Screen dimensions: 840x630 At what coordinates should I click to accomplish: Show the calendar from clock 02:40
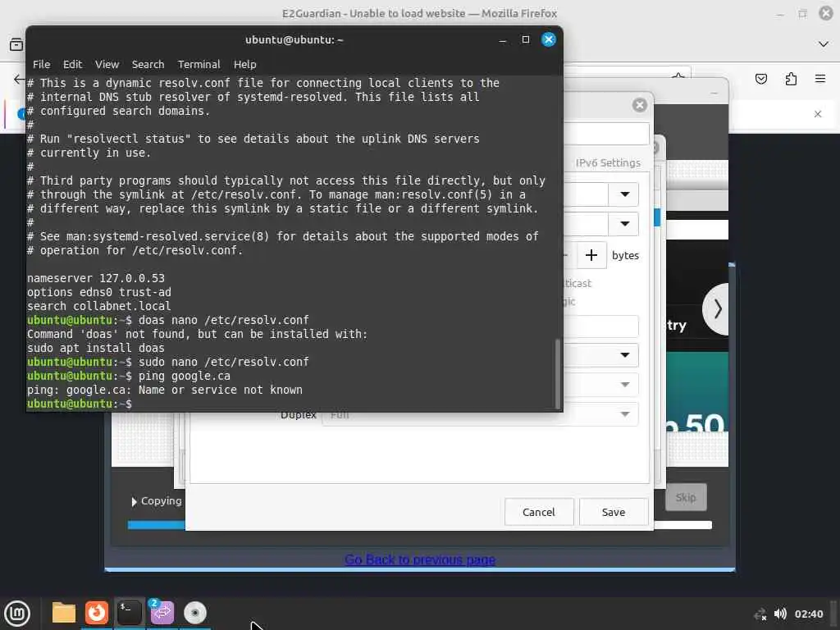[x=808, y=614]
